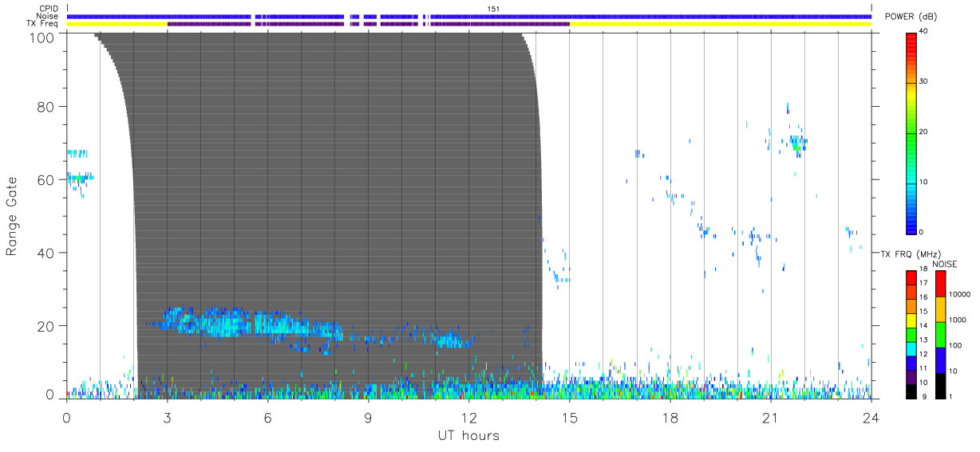The height and width of the screenshot is (452, 980).
Task: Click the '11' label on TX FRQ scale
Action: click(x=923, y=368)
